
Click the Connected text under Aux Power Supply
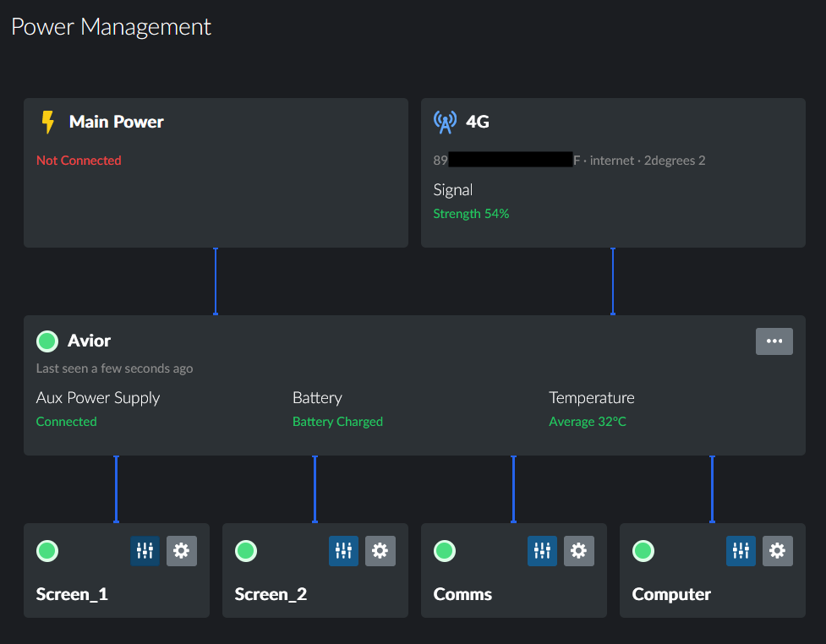pyautogui.click(x=66, y=421)
